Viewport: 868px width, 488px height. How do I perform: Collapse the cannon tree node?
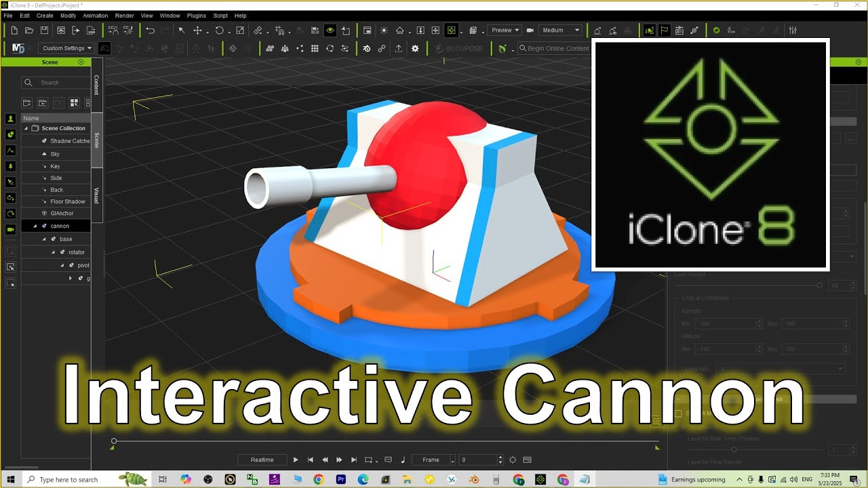35,226
